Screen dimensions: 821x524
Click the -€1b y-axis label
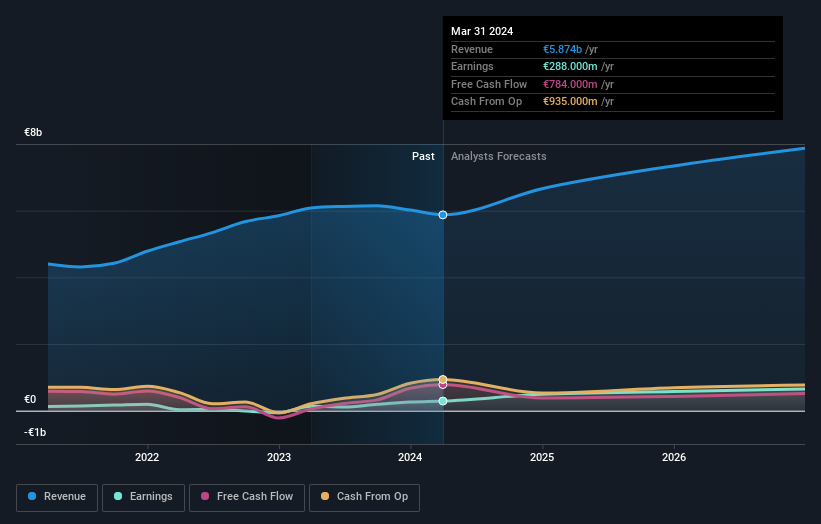[35, 432]
